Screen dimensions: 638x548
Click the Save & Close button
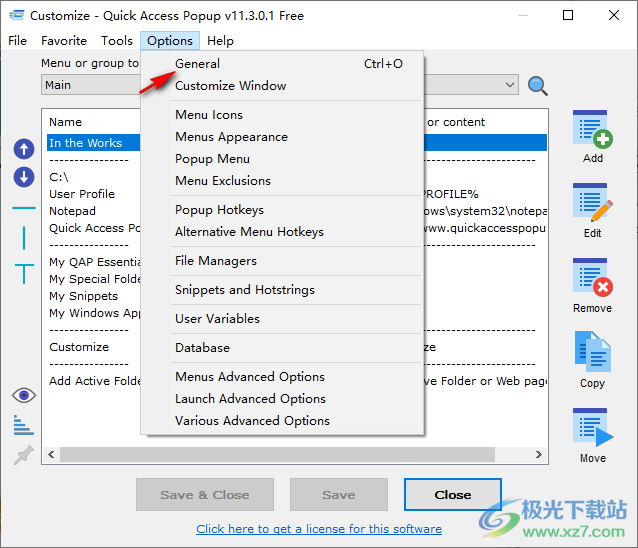(205, 494)
